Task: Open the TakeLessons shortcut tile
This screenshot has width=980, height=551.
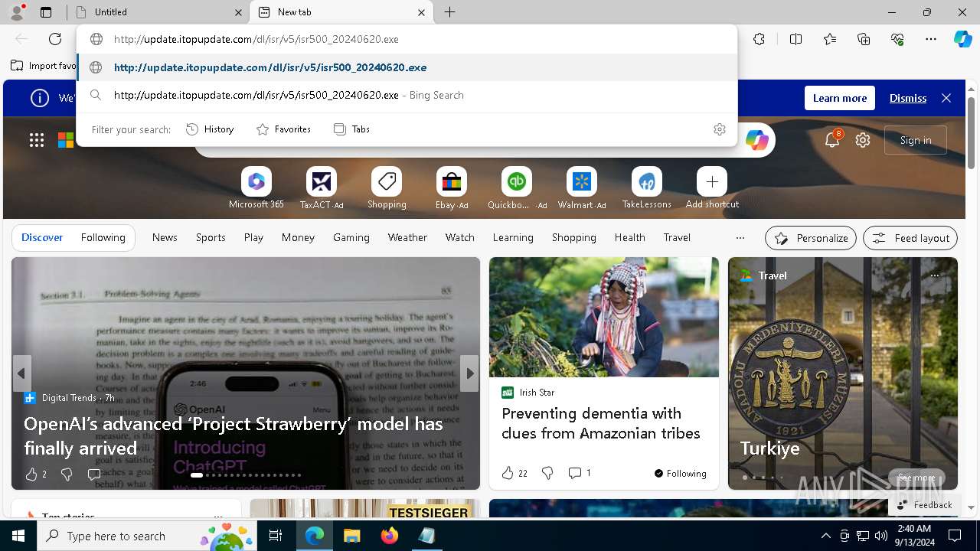Action: (647, 188)
